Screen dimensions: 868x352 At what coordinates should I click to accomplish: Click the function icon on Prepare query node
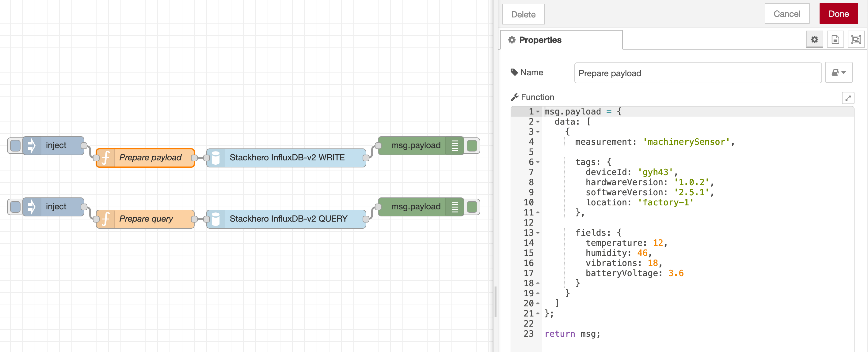(106, 219)
